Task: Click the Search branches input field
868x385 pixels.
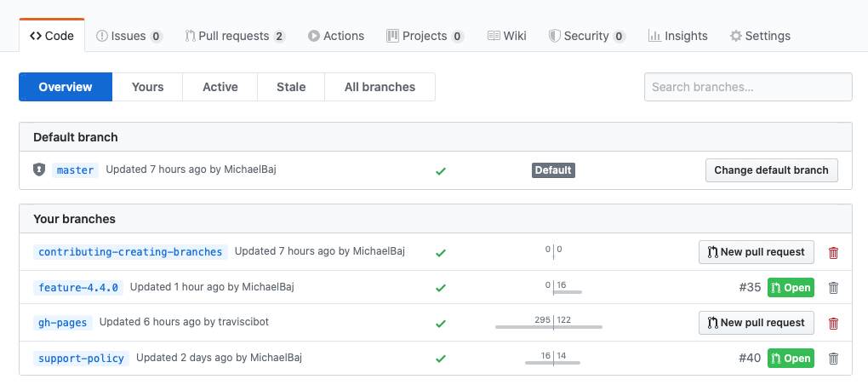Action: pos(748,87)
